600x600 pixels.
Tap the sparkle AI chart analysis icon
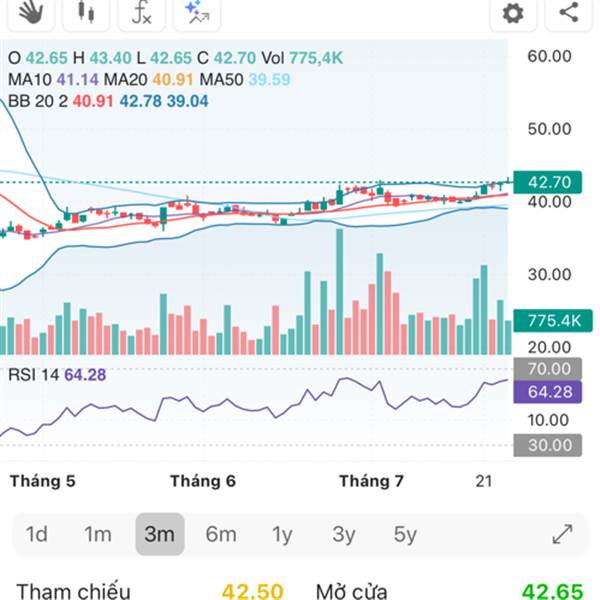coord(197,12)
